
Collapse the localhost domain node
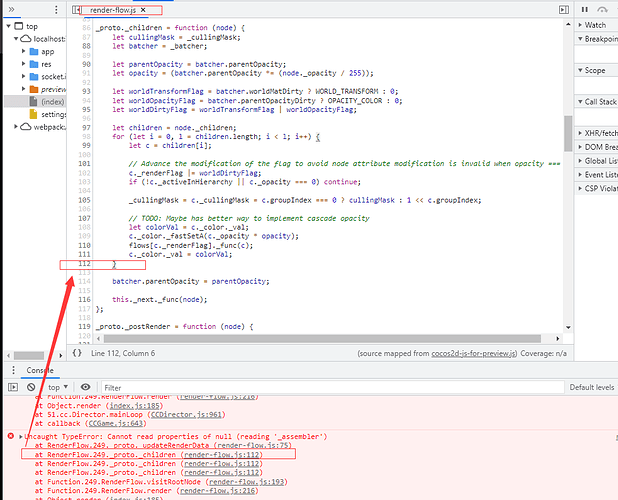(16, 39)
